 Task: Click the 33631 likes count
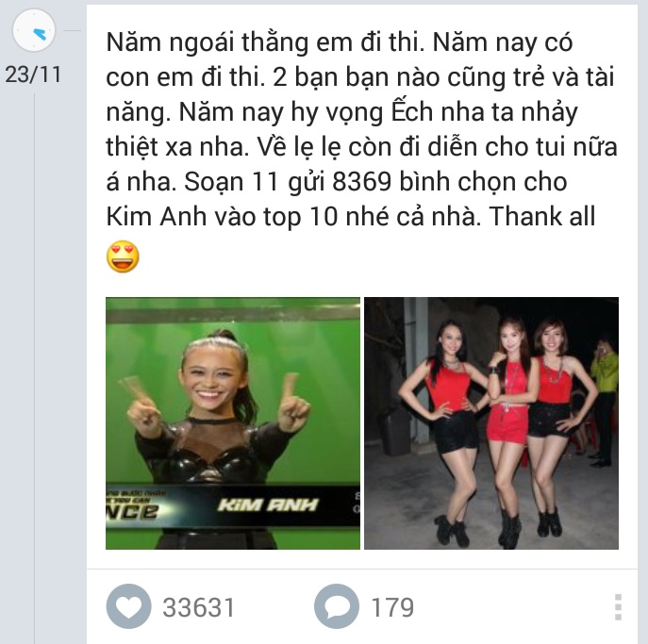pos(199,607)
